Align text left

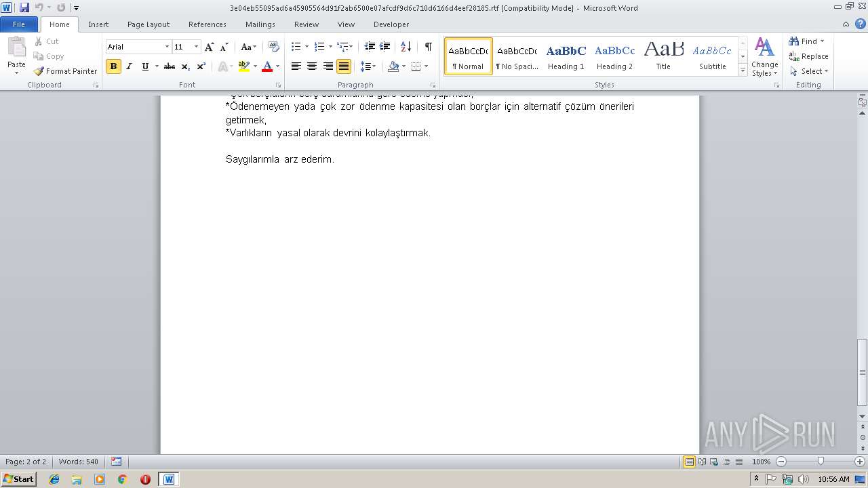click(296, 66)
